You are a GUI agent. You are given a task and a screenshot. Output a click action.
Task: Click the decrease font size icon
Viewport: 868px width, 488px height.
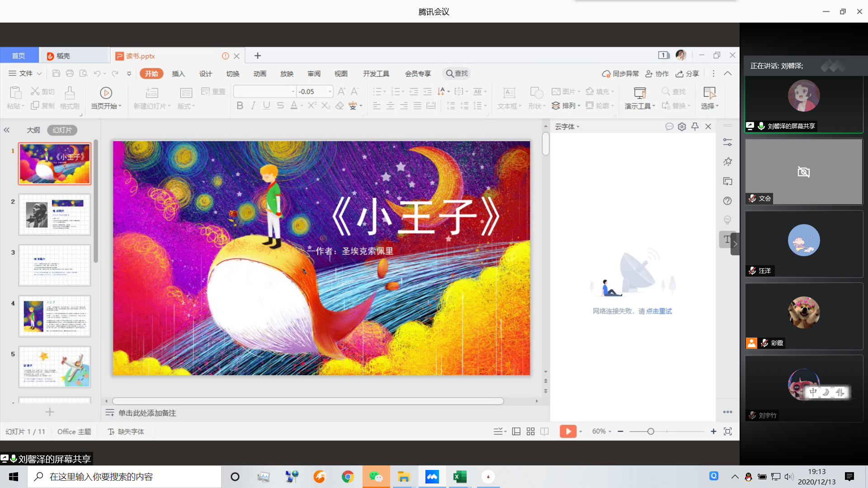pyautogui.click(x=355, y=91)
